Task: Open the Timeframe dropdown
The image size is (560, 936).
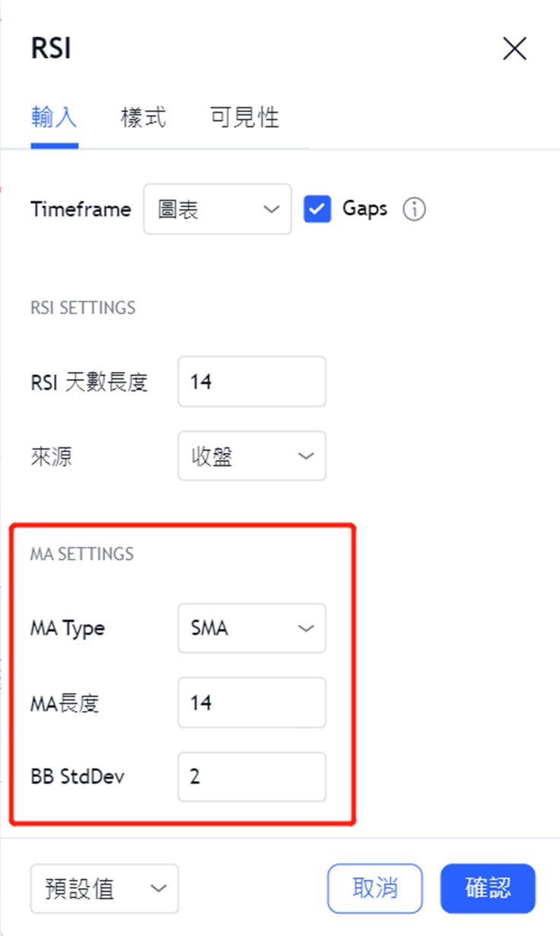Action: 217,209
